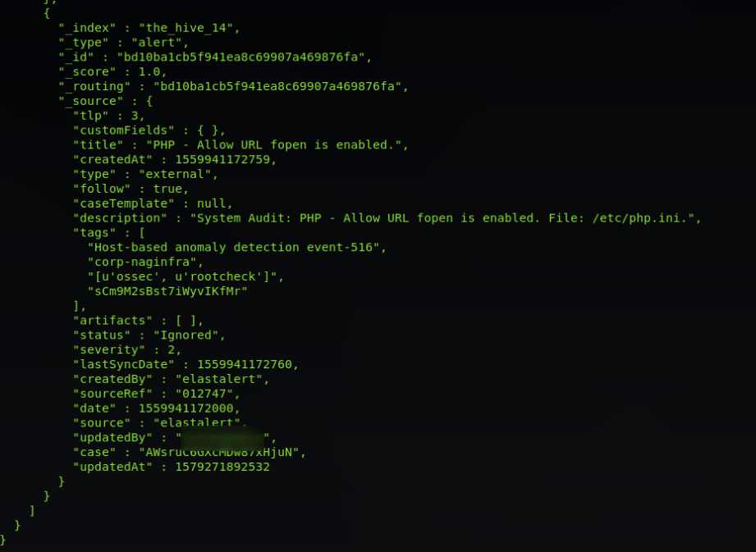Click the "_score" value 1.0

pyautogui.click(x=151, y=71)
